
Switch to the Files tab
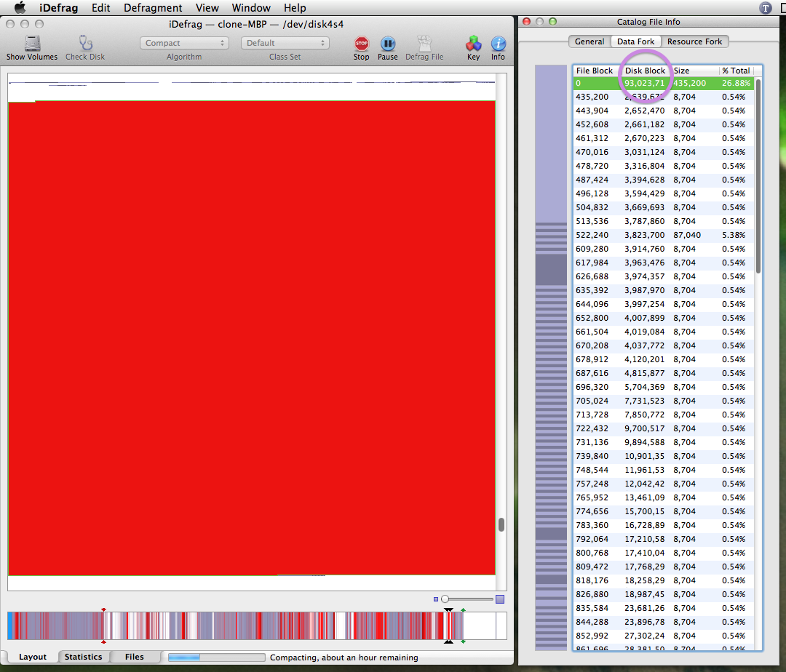click(x=135, y=657)
